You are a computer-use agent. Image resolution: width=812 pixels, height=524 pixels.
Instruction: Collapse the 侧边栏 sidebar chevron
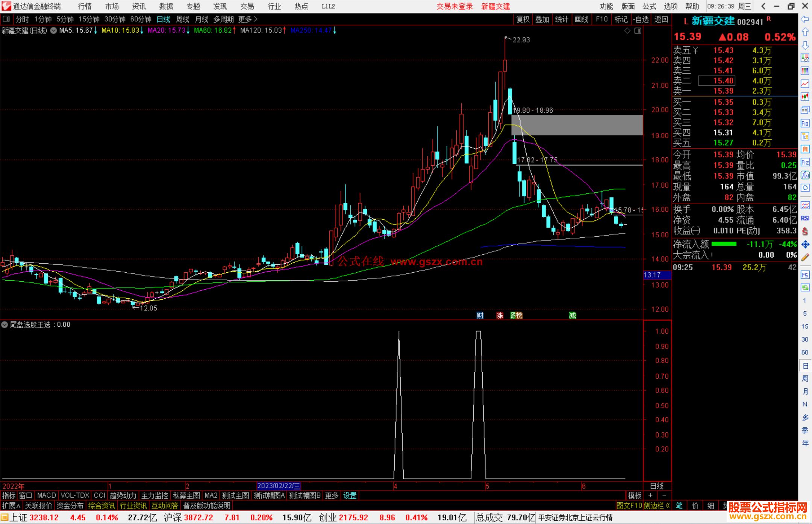(x=668, y=506)
